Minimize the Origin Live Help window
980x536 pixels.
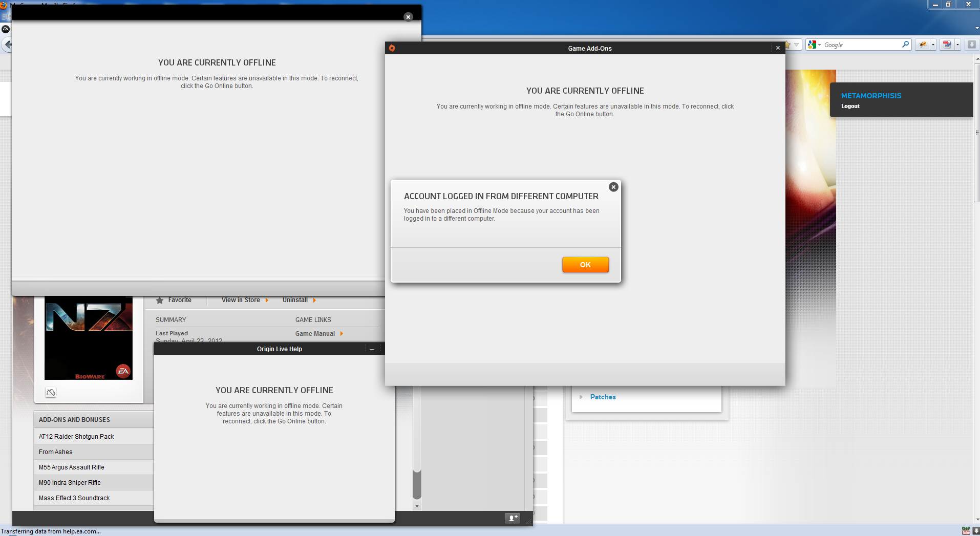(372, 349)
